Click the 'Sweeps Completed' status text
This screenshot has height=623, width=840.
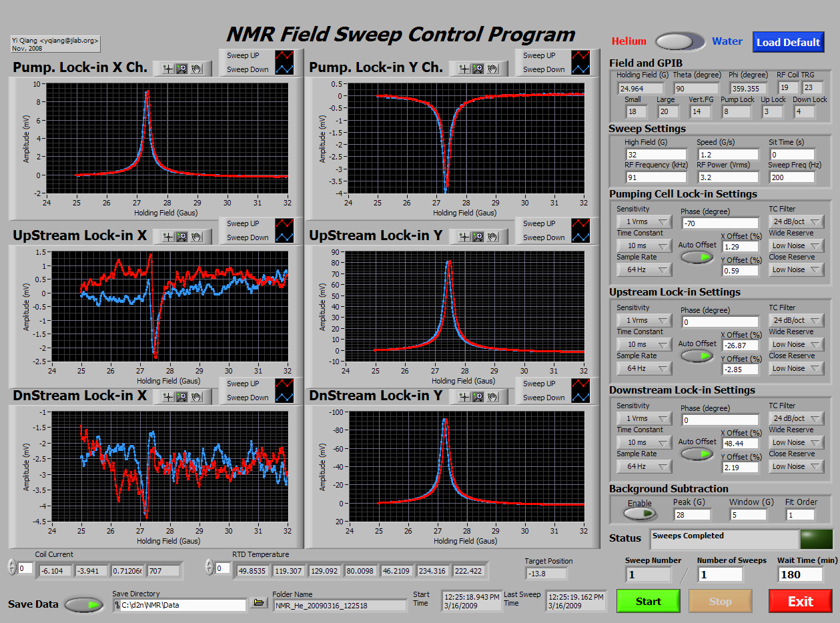[688, 536]
